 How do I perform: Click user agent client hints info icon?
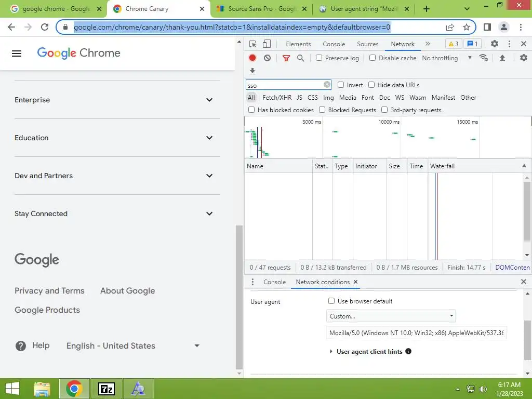[x=408, y=351]
